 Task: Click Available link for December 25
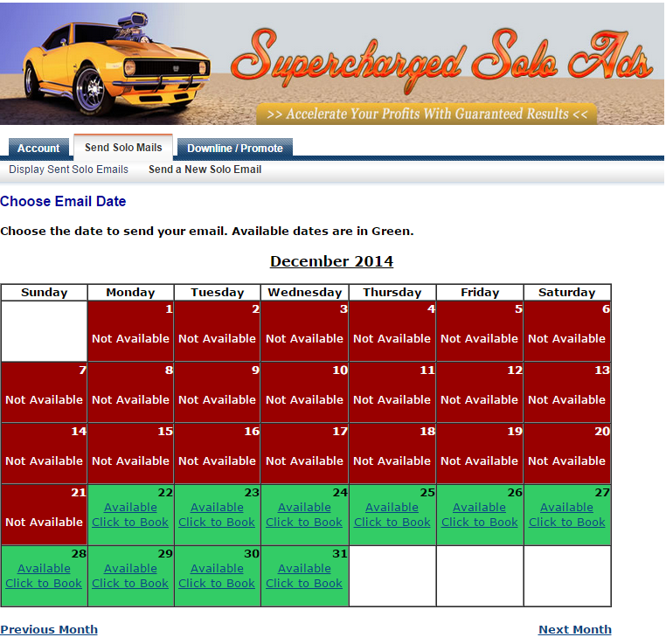coord(392,508)
